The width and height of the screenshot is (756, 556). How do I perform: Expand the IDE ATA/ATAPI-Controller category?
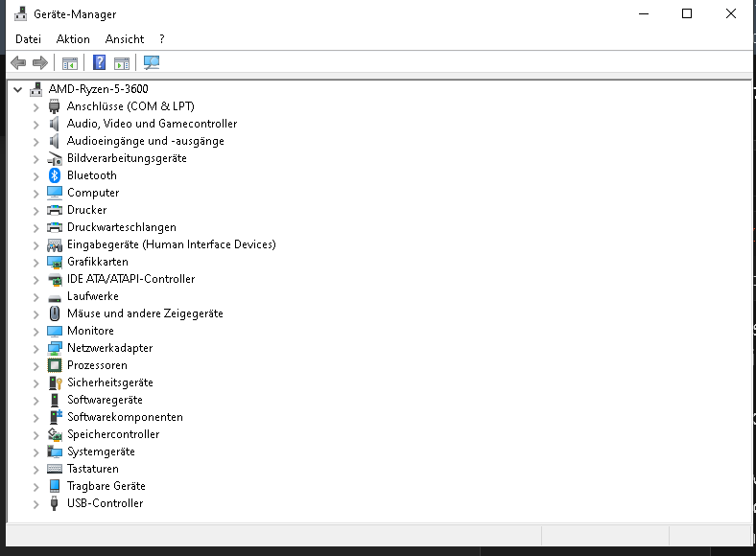point(36,280)
